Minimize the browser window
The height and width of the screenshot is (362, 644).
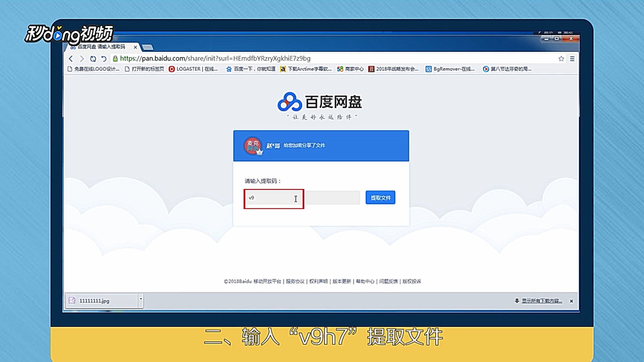(546, 39)
